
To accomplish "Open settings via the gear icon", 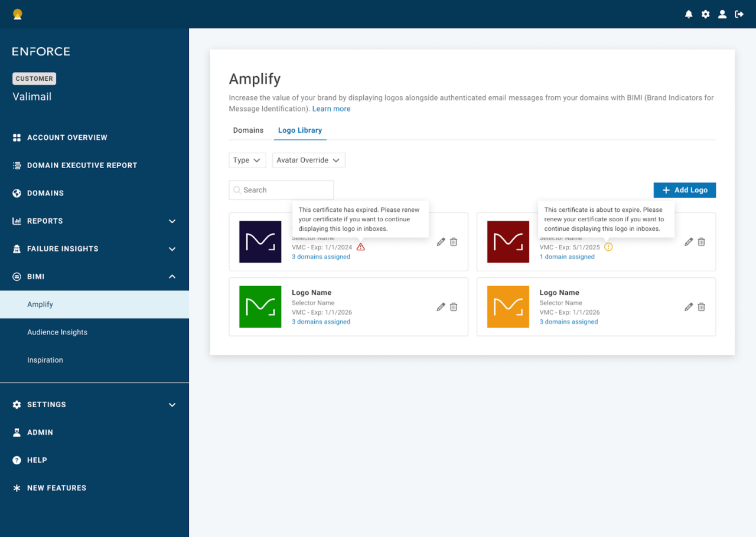I will click(705, 14).
